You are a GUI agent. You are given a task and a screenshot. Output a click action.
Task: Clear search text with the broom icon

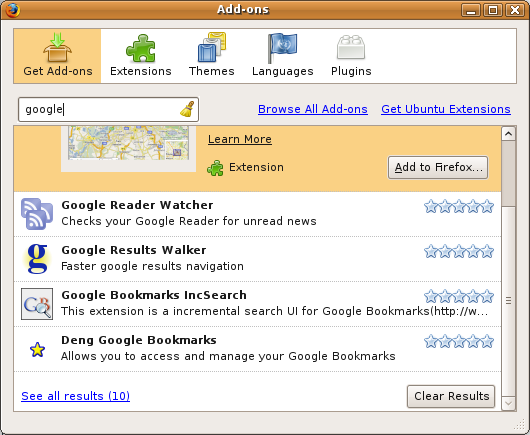point(187,109)
